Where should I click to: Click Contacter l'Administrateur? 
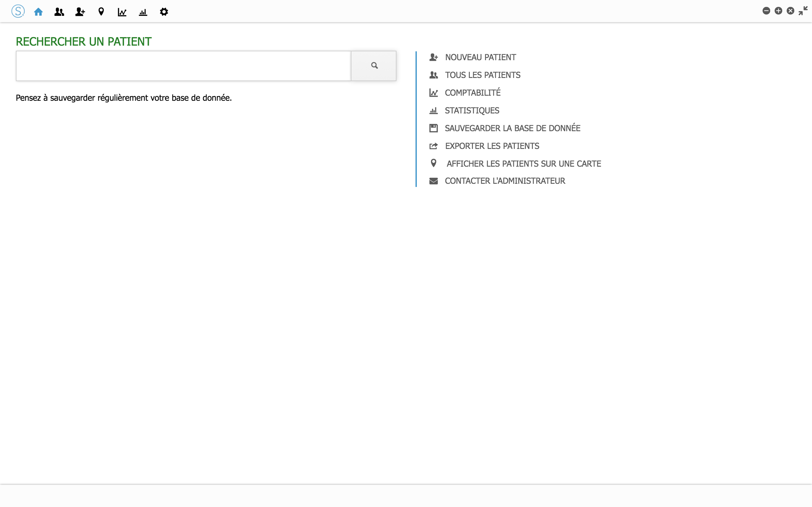505,181
